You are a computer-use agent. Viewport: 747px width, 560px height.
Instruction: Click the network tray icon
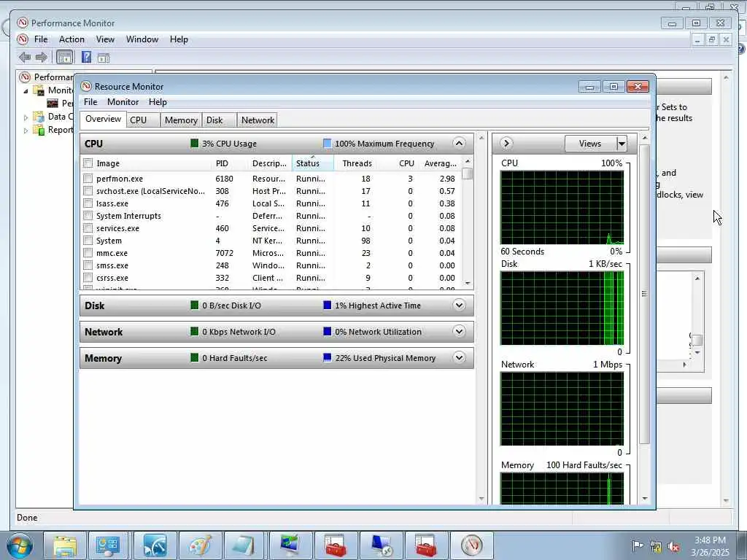pyautogui.click(x=656, y=547)
